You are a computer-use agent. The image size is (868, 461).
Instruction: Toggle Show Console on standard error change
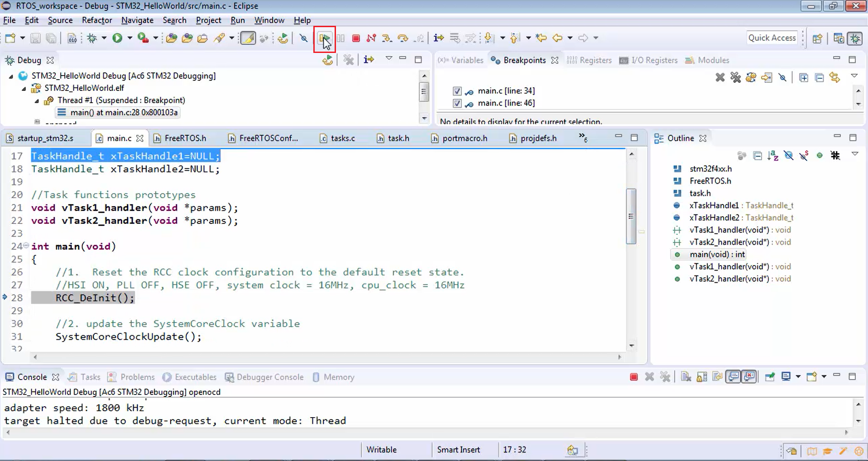pyautogui.click(x=749, y=377)
